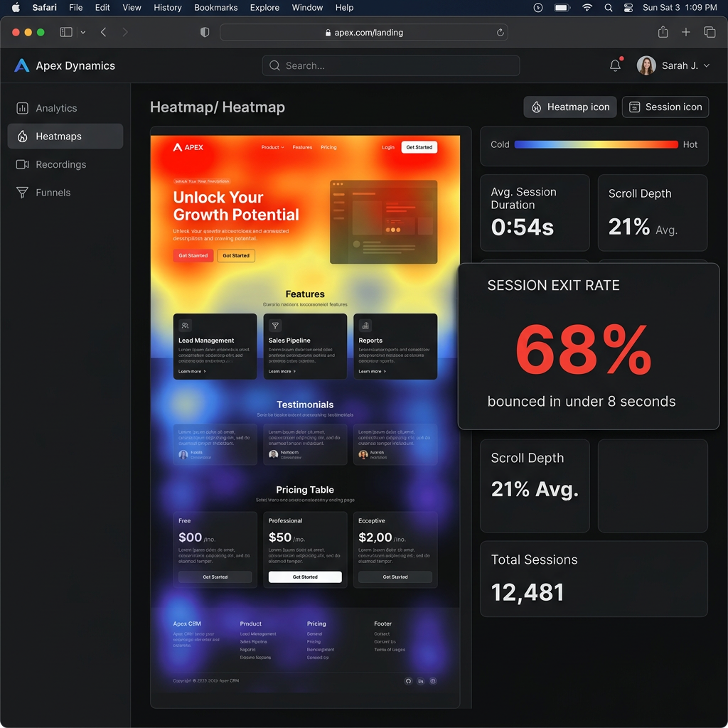Open Funnels in the sidebar
This screenshot has height=728, width=728.
65,192
